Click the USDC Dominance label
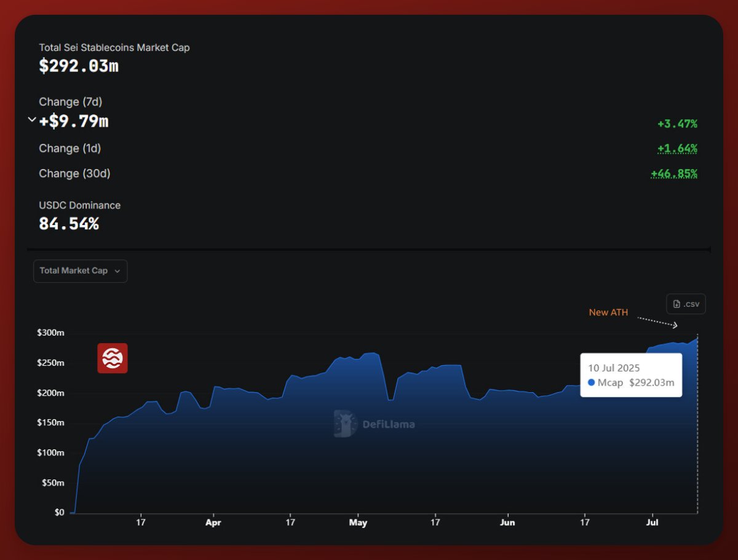Screen dimensions: 738x560 coord(80,205)
